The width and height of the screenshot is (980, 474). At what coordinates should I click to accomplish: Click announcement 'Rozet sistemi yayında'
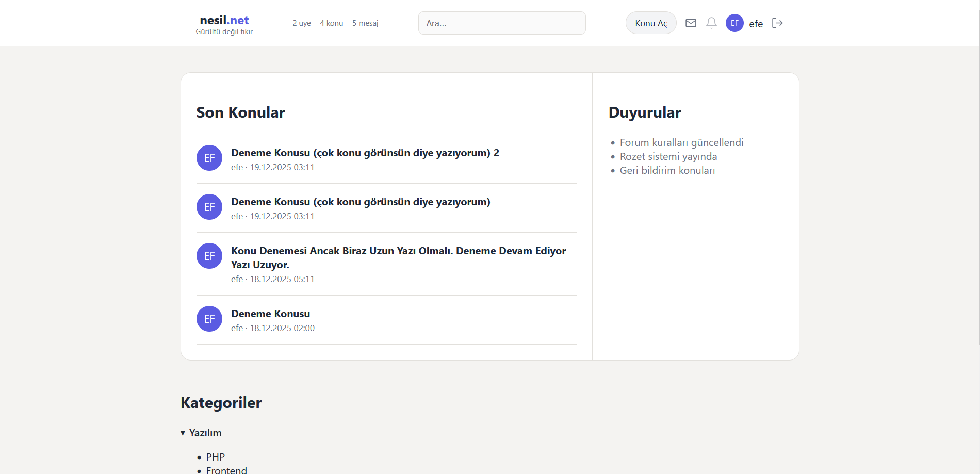click(x=668, y=156)
